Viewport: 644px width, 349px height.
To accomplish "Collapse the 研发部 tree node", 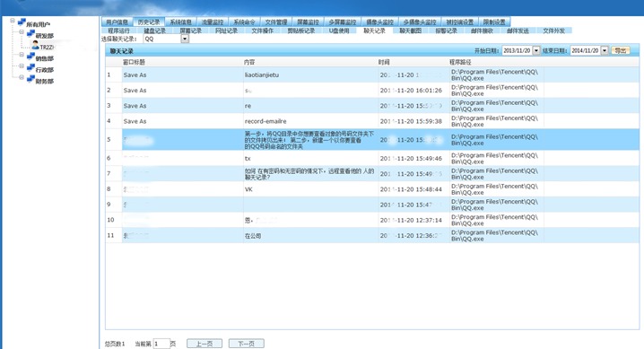I will [22, 32].
